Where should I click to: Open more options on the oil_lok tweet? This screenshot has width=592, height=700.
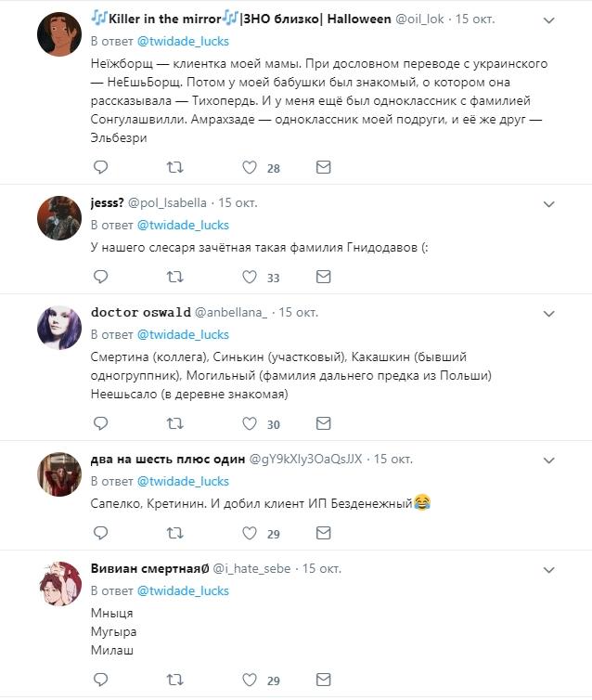[548, 19]
